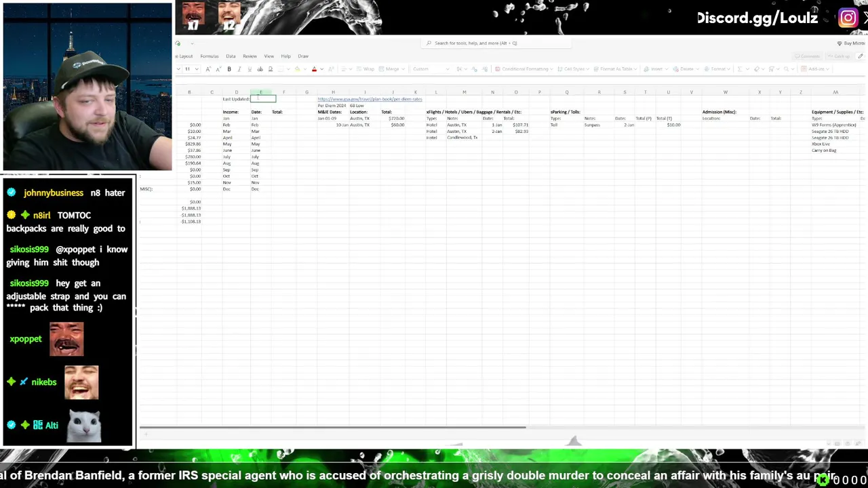
Task: Open the Page Layout ribbon tab
Action: pos(184,56)
